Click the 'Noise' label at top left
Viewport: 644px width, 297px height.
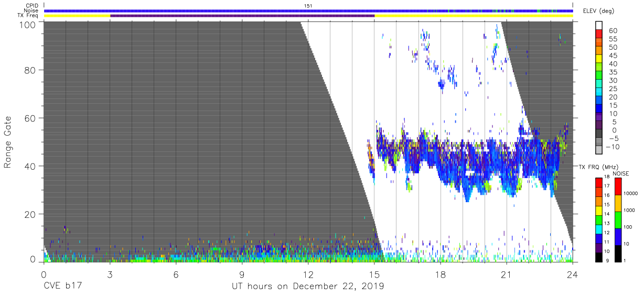click(x=31, y=10)
